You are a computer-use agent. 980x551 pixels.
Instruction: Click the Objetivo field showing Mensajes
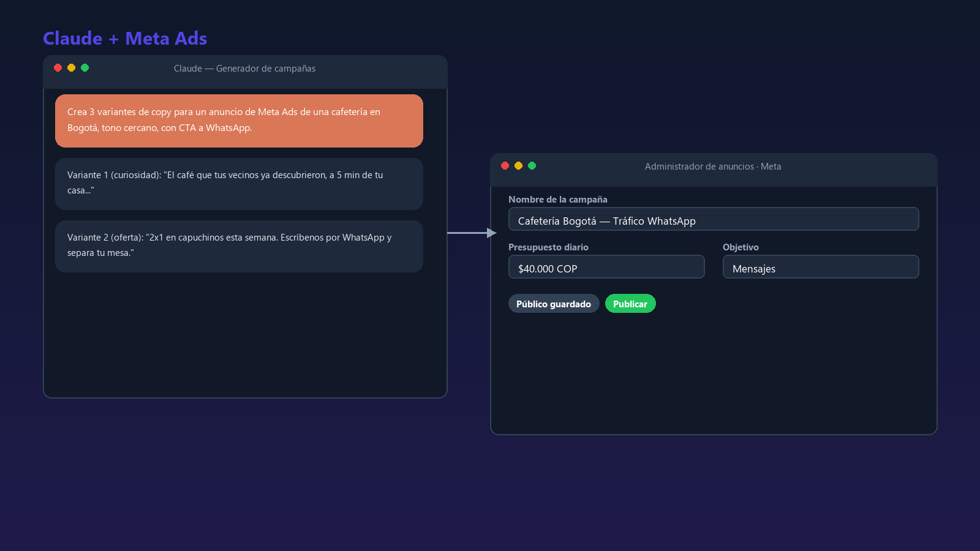pos(821,267)
